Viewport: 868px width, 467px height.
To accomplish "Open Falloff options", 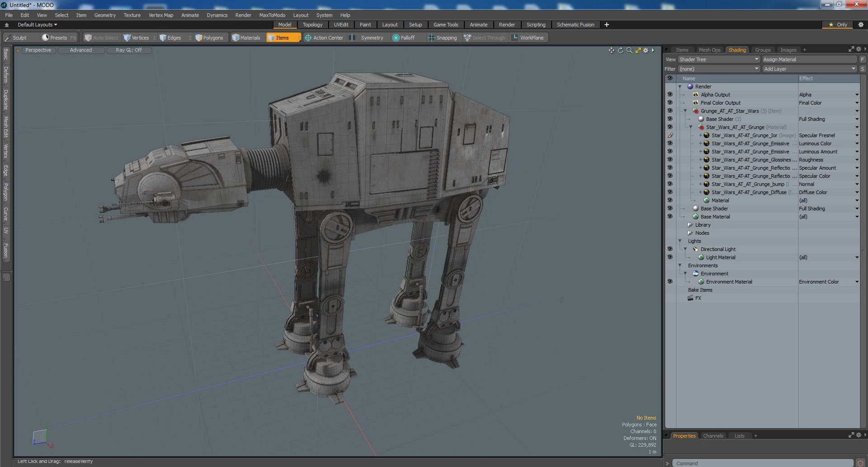I will (x=404, y=38).
